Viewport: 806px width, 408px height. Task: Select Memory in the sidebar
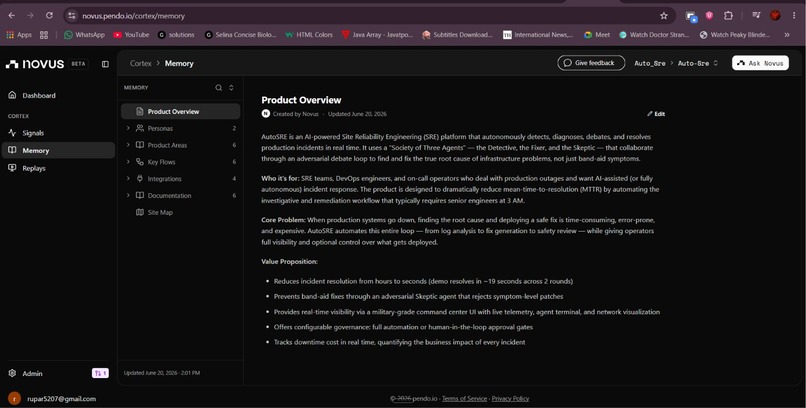(59, 151)
